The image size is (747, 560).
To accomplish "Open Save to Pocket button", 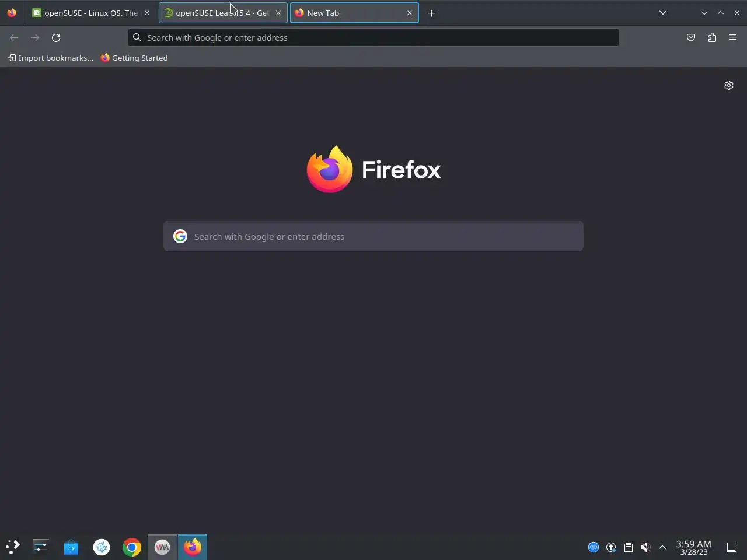I will point(691,37).
